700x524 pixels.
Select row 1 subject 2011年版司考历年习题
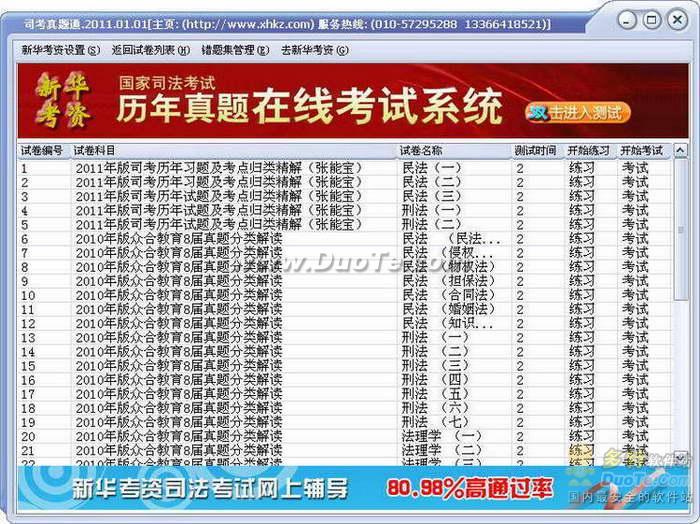219,168
